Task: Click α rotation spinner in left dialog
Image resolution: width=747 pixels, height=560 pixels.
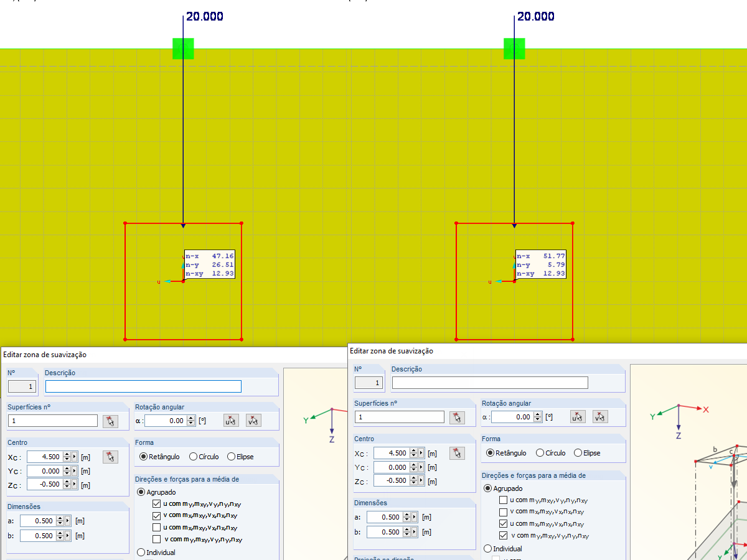Action: pyautogui.click(x=192, y=421)
